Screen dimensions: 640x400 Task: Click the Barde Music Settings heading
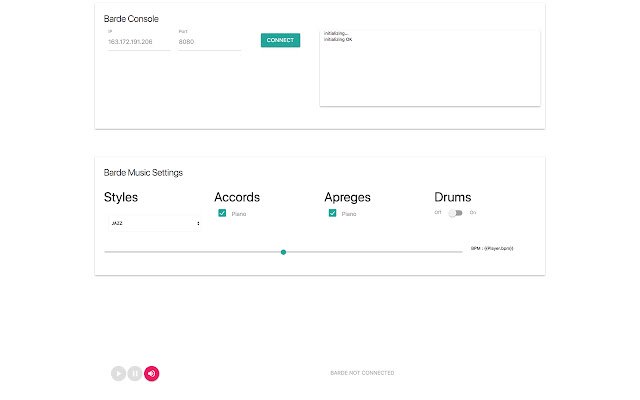point(143,172)
